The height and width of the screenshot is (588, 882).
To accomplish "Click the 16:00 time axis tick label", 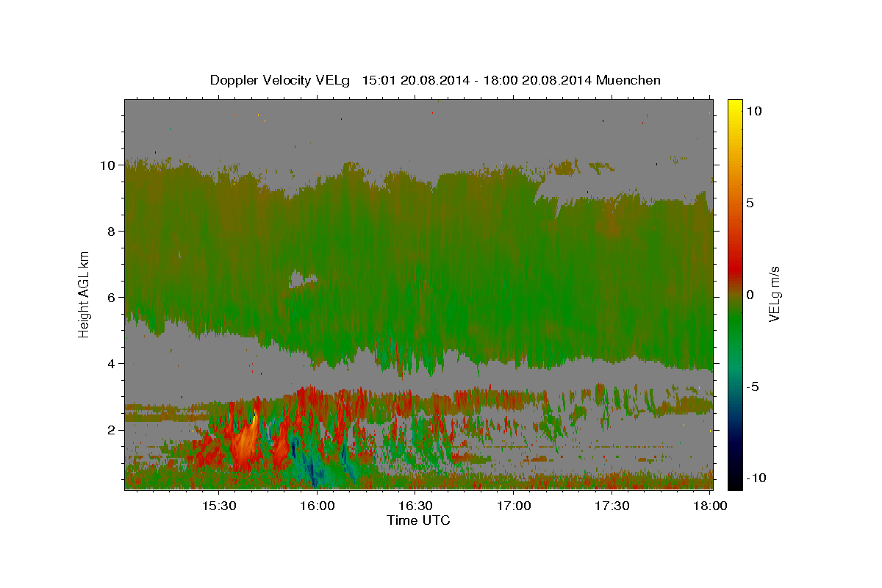I will pyautogui.click(x=318, y=506).
